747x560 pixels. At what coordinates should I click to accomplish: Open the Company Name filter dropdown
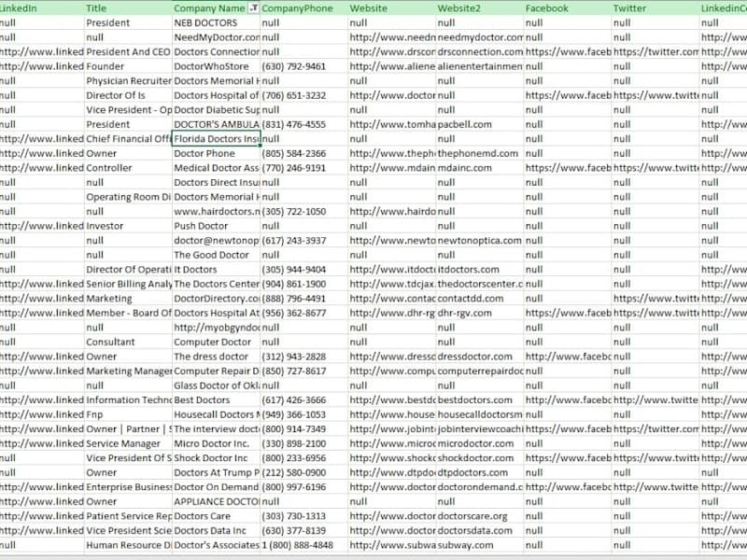[254, 8]
